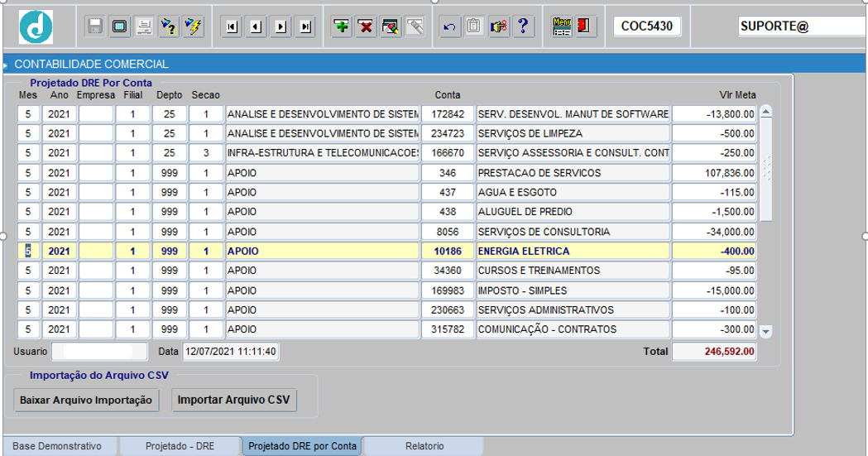Viewport: 868px width, 456px height.
Task: Click SERVIÇOS DE LIMPEZA account description
Action: click(573, 133)
